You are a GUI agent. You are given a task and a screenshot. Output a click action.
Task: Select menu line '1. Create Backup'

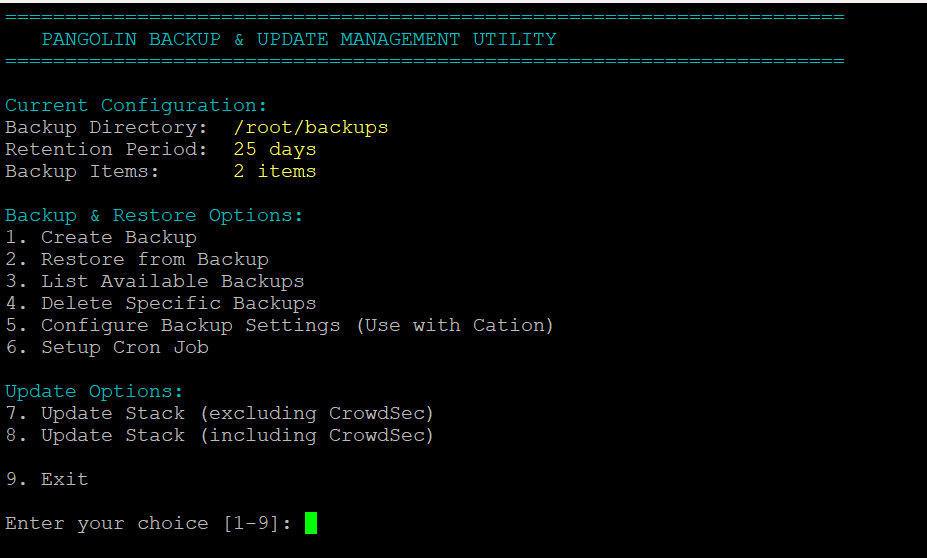(101, 238)
